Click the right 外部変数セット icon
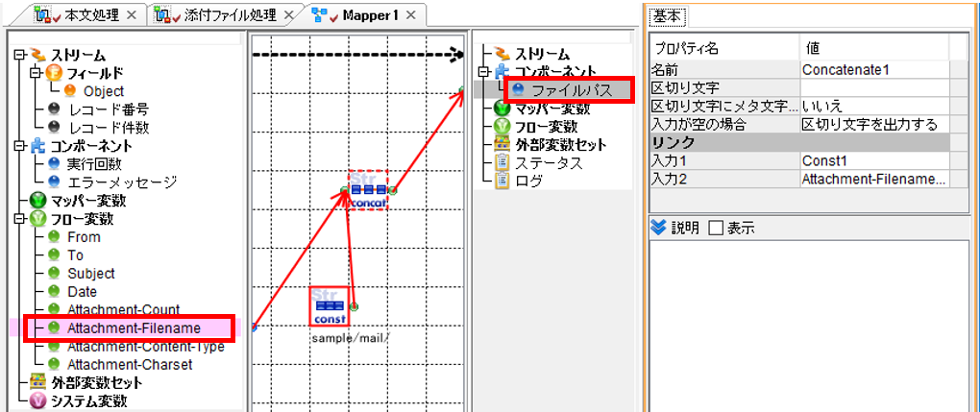Image resolution: width=980 pixels, height=412 pixels. 502,145
